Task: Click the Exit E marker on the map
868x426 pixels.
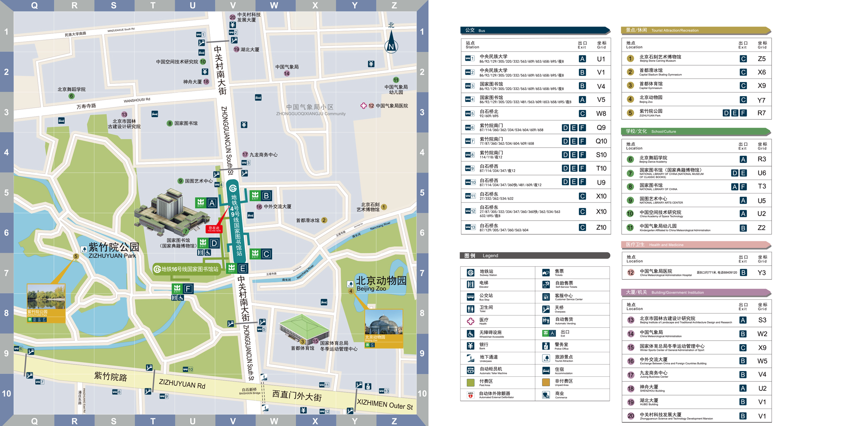Action: 237,268
